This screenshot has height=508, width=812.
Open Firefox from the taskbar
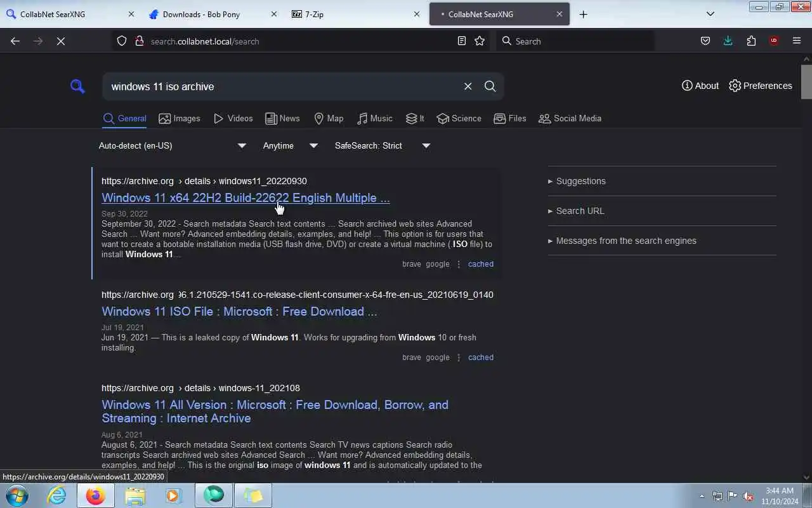pos(96,495)
